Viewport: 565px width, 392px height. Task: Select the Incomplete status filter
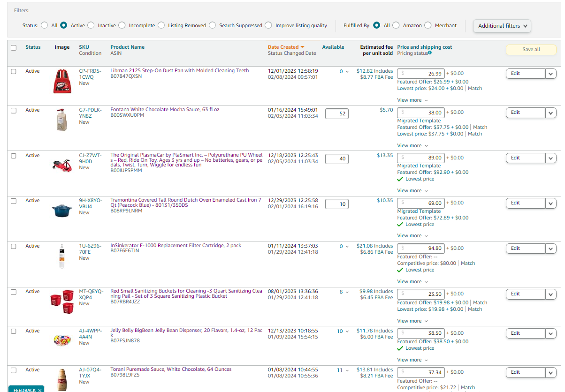click(x=122, y=25)
